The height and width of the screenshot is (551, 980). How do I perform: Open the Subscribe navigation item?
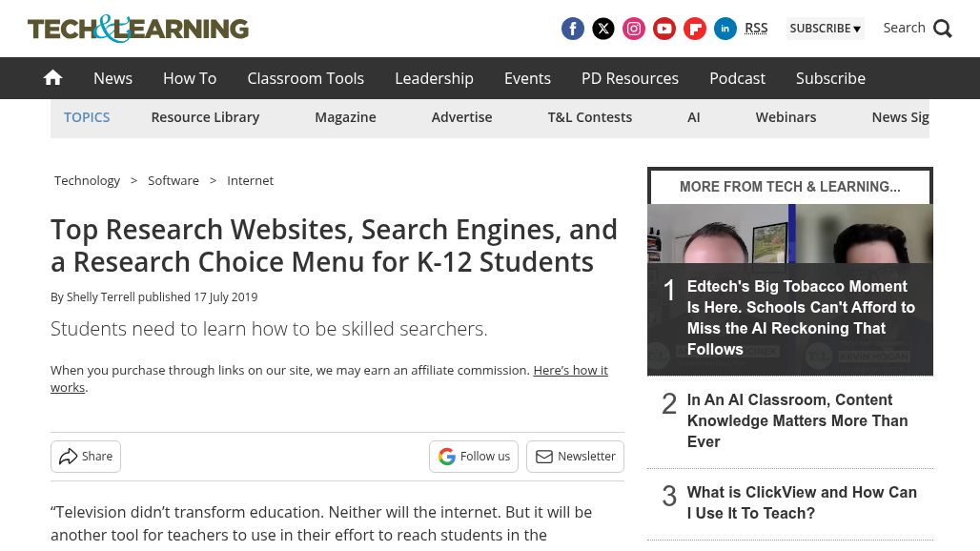[830, 78]
